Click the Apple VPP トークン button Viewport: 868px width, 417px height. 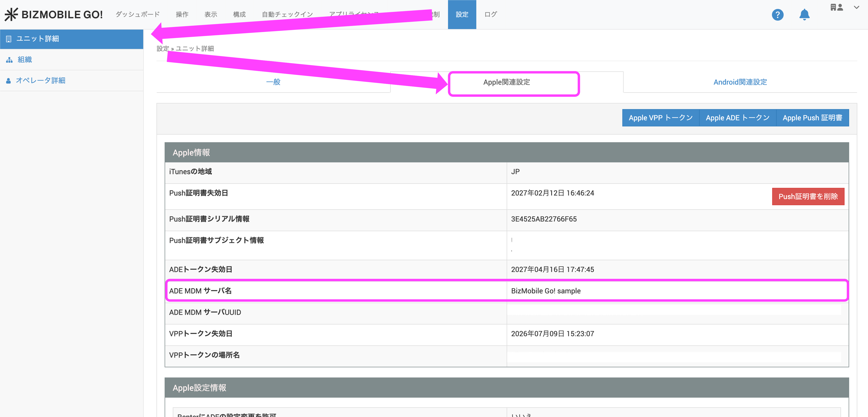pos(661,118)
